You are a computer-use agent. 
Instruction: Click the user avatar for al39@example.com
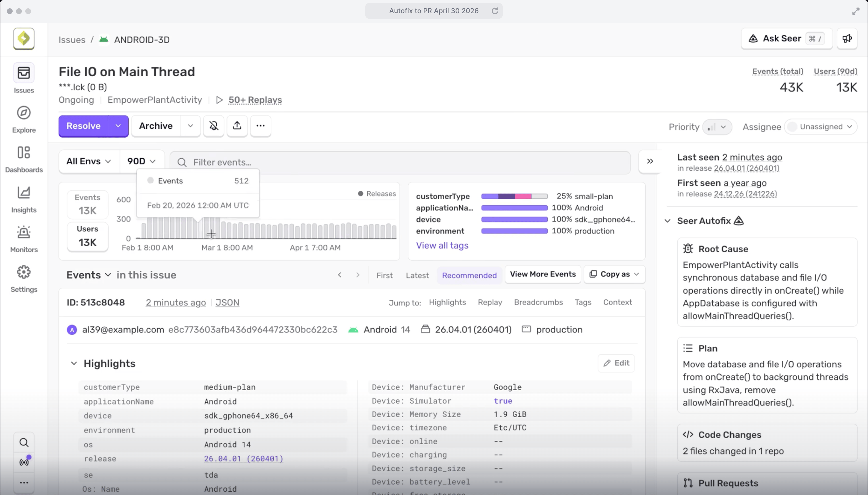72,330
